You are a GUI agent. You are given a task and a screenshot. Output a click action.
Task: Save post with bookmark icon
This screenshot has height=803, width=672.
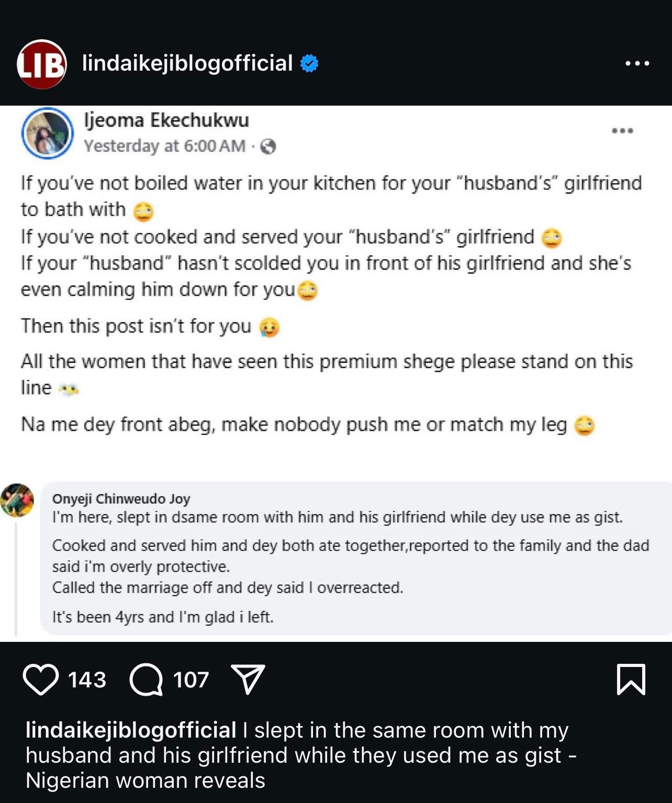click(x=631, y=679)
